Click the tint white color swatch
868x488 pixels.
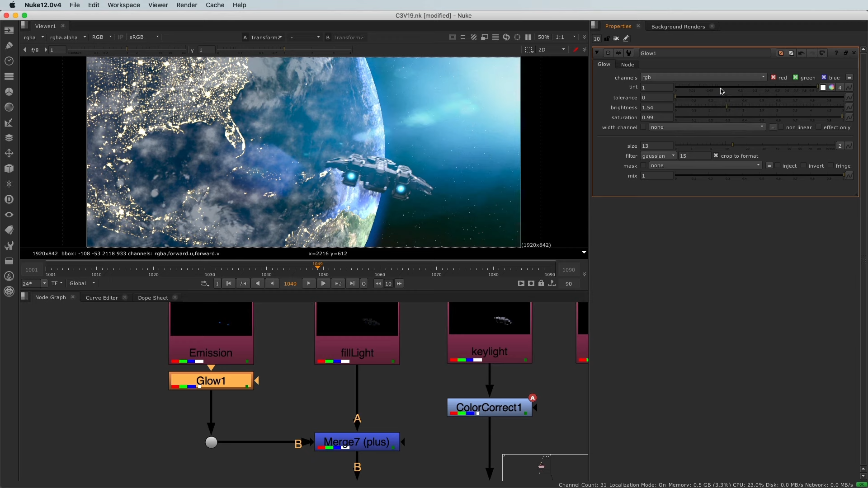[x=823, y=88]
